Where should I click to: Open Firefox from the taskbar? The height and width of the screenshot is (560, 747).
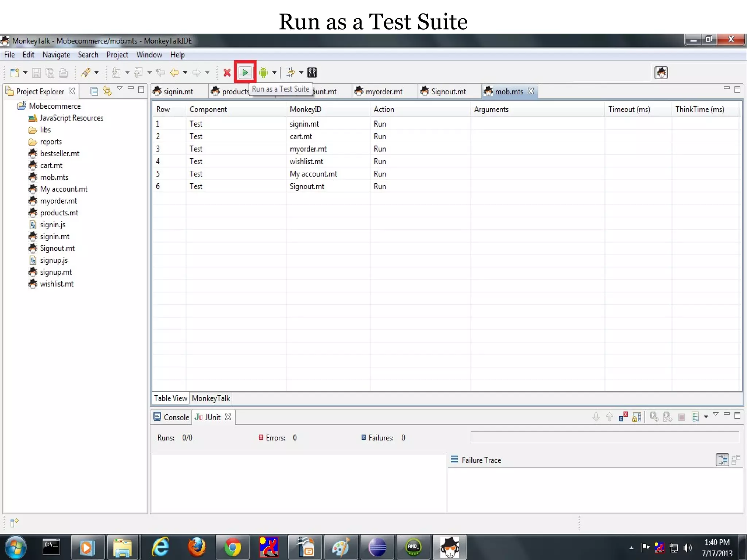(196, 547)
